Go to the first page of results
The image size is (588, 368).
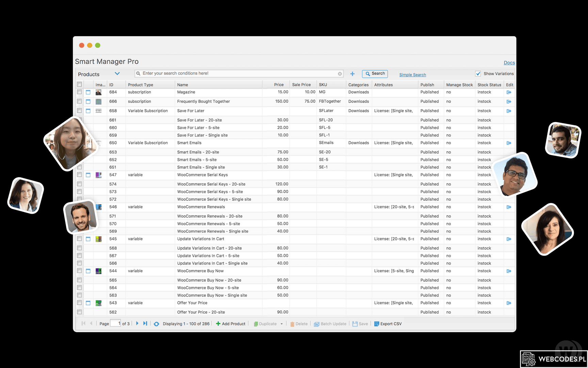tap(83, 324)
